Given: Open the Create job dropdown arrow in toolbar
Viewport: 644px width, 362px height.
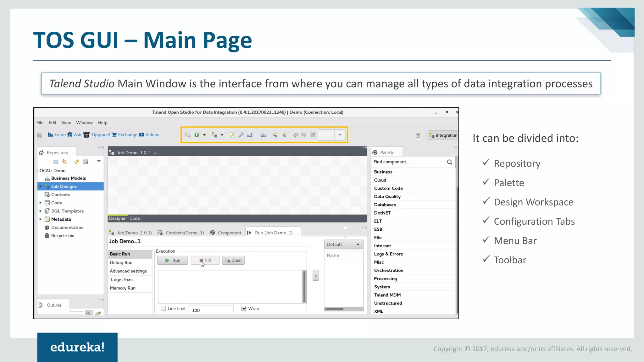Looking at the screenshot, I should click(222, 135).
